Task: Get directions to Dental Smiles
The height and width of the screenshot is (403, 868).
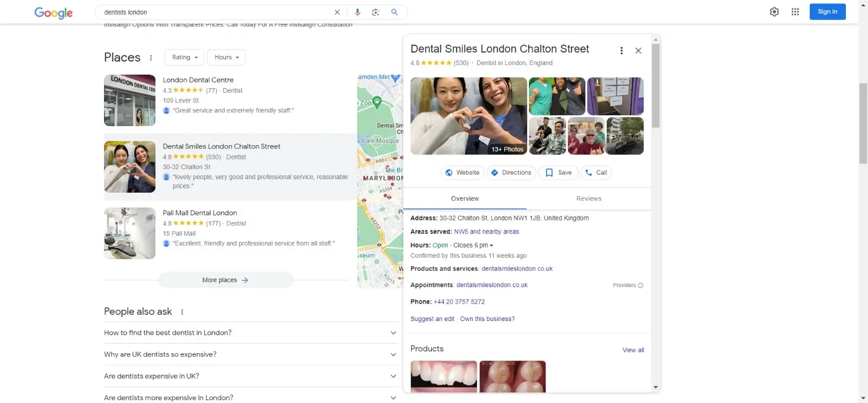Action: pos(511,173)
